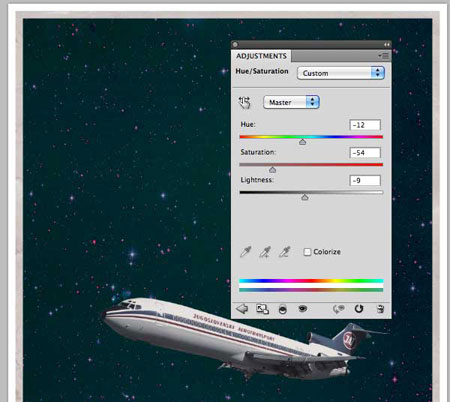Reset adjustment to defaults icon

coord(359,309)
